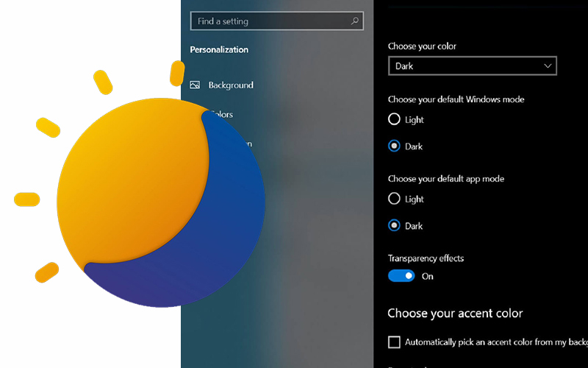Image resolution: width=588 pixels, height=368 pixels.
Task: Select Dark for default app mode
Action: tap(394, 225)
